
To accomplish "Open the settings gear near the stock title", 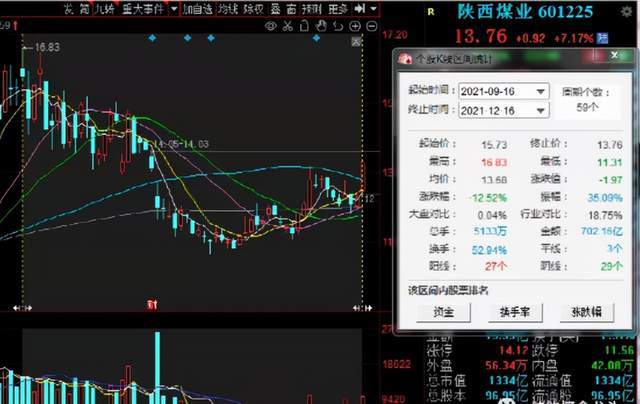I will click(x=626, y=11).
